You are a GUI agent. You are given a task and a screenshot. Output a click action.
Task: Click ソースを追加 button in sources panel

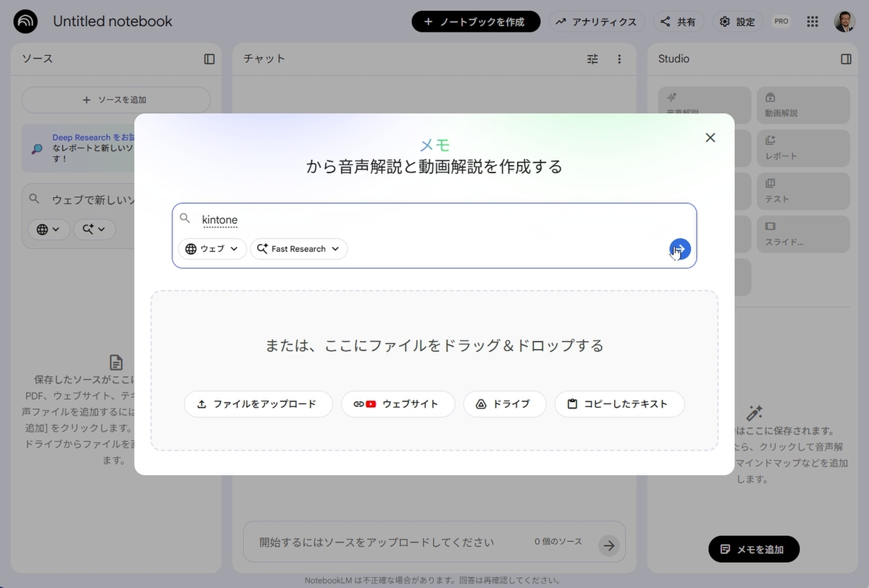click(x=116, y=100)
